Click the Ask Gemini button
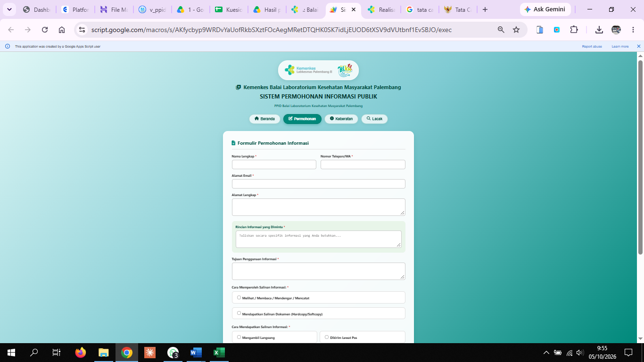The image size is (644, 362). coord(545,9)
